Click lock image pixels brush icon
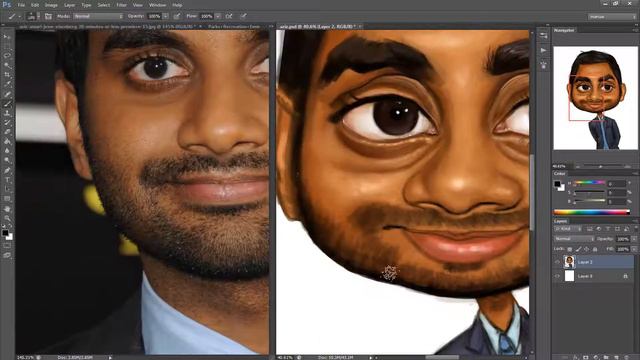640x360 pixels. pos(578,249)
